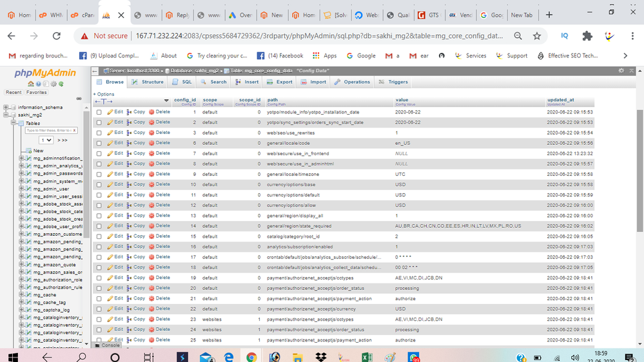This screenshot has width=644, height=362.
Task: Open the table page number dropdown
Action: (x=46, y=140)
